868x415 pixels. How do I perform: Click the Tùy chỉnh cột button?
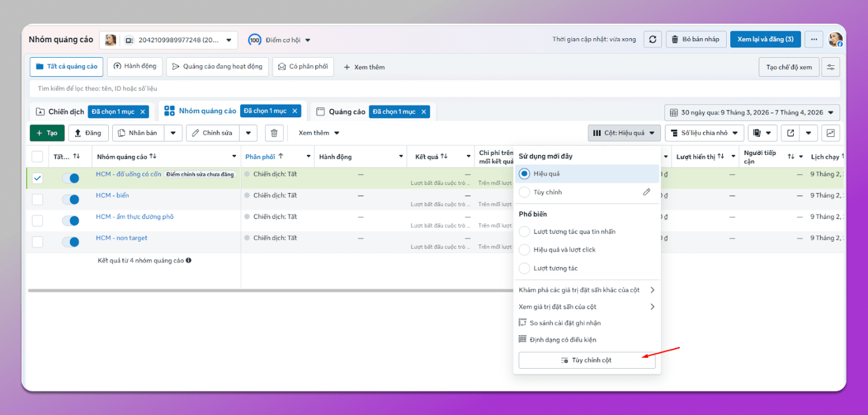587,360
